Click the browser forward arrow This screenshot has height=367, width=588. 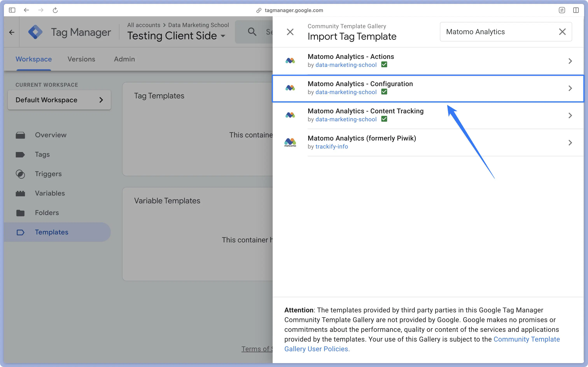click(41, 10)
